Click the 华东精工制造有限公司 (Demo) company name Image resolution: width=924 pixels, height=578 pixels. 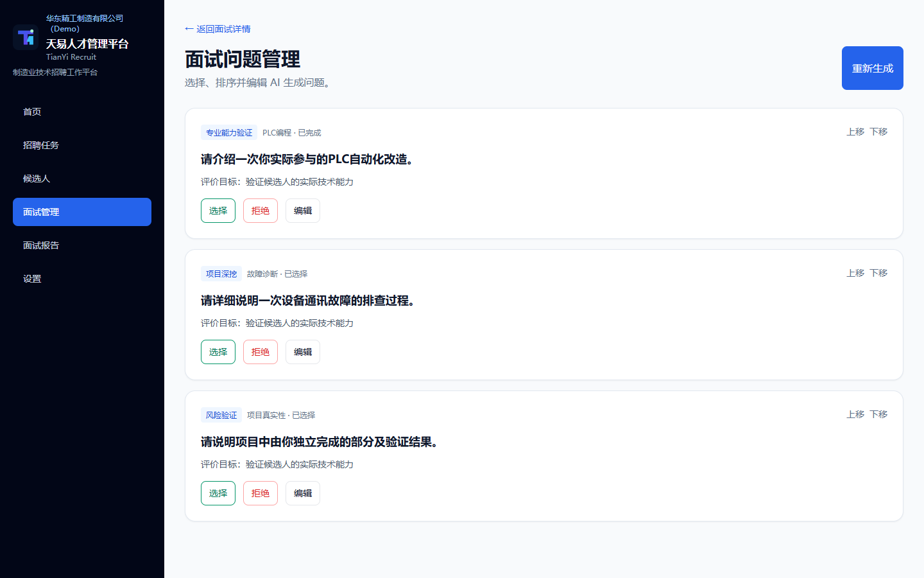pyautogui.click(x=85, y=24)
